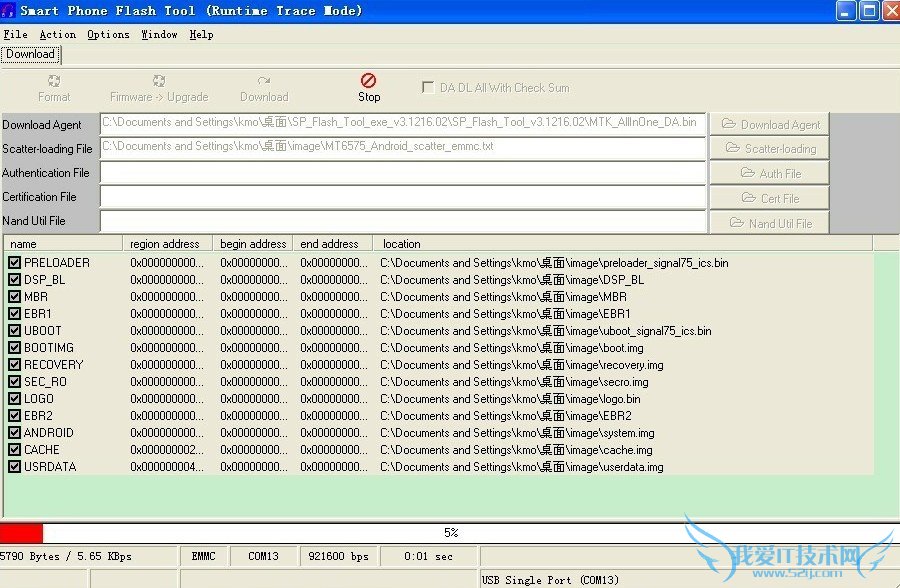Screen dimensions: 900x588
Task: Click the location column header
Action: click(x=402, y=244)
